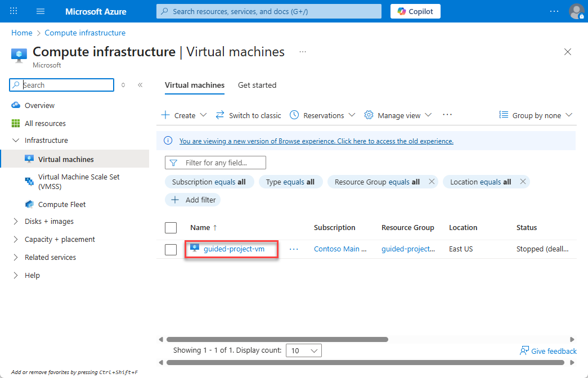
Task: Click the sidebar expand/collapse all arrows
Action: pos(123,85)
